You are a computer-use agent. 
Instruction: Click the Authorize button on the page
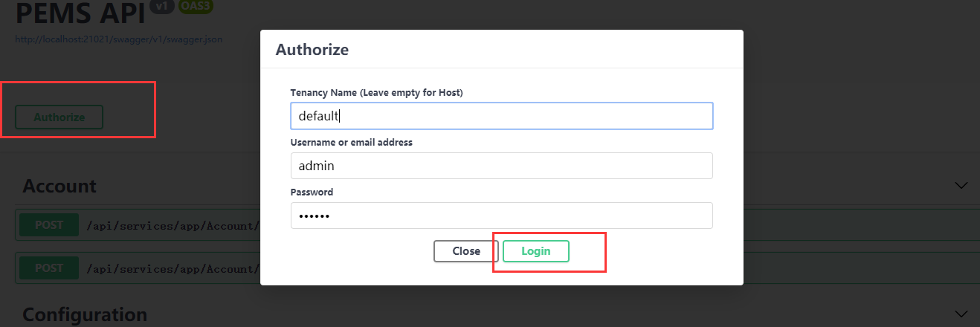click(x=59, y=117)
